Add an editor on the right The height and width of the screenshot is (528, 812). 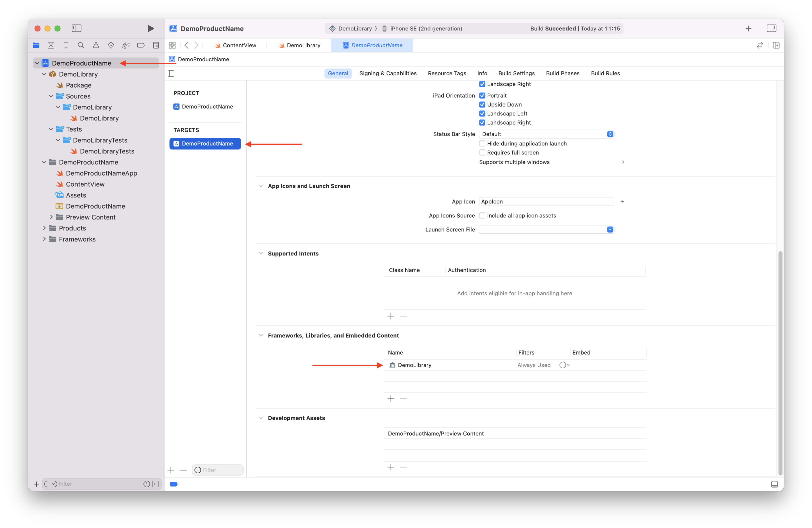pos(776,45)
